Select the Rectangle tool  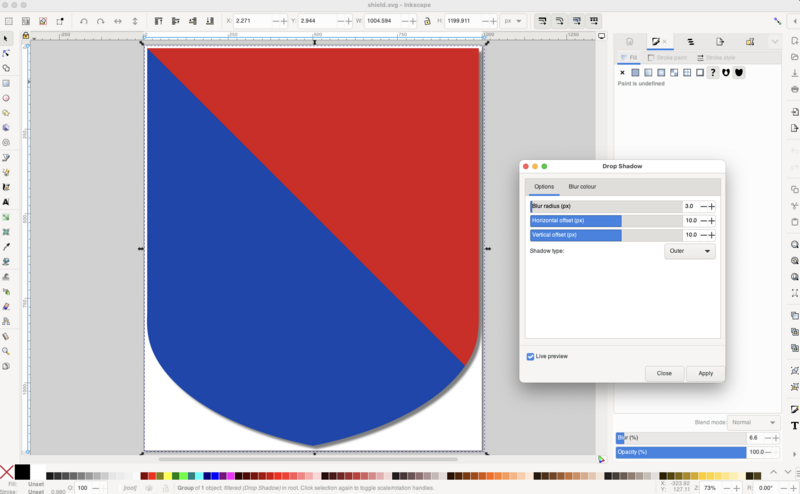[6, 83]
